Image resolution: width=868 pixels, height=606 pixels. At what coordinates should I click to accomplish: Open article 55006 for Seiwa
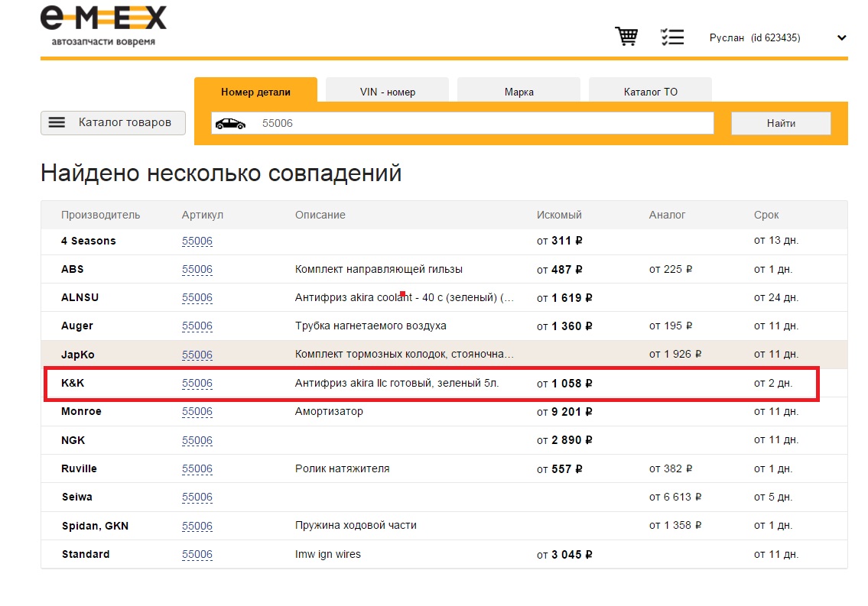coord(197,497)
